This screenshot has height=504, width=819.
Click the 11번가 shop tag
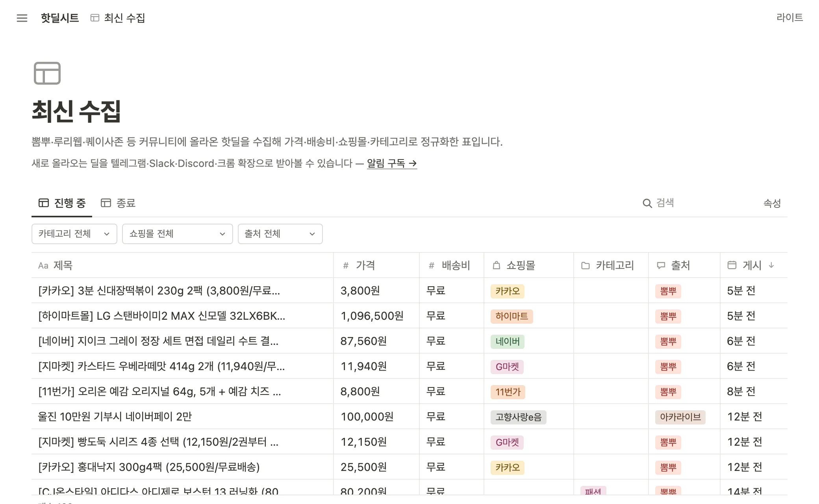pyautogui.click(x=508, y=392)
